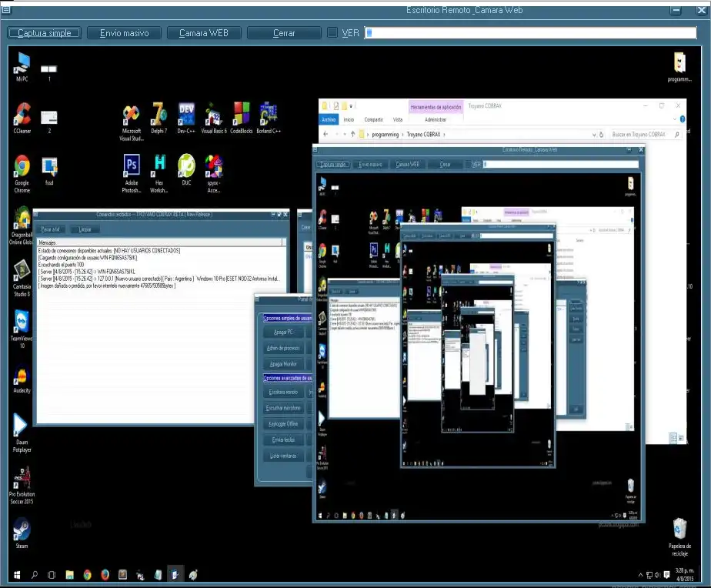
Task: Select the Archivo tab in Explorer window
Action: (x=329, y=119)
